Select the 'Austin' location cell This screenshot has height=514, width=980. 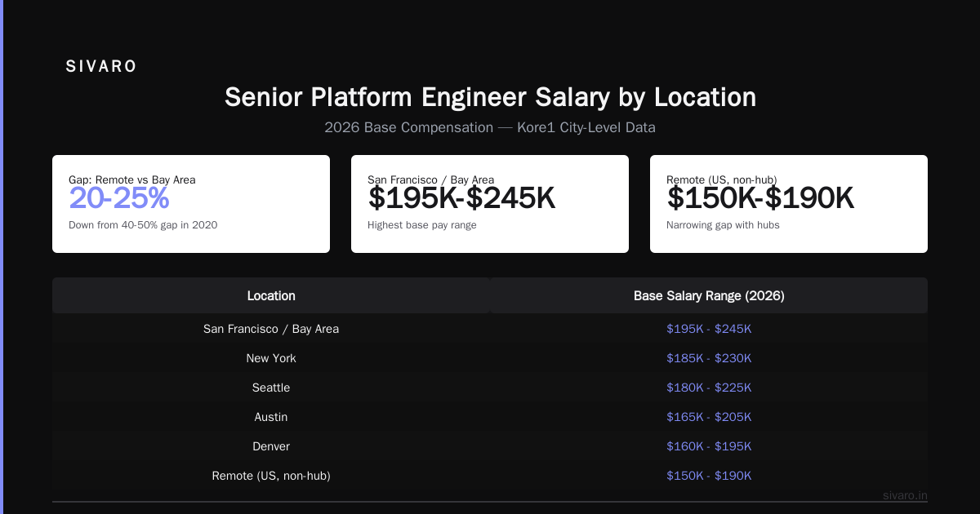pyautogui.click(x=271, y=417)
